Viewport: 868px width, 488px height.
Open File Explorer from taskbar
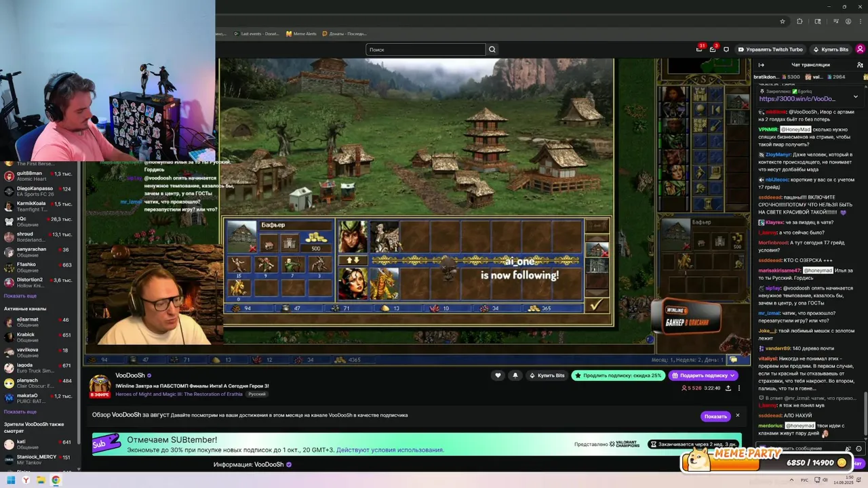pyautogui.click(x=41, y=481)
